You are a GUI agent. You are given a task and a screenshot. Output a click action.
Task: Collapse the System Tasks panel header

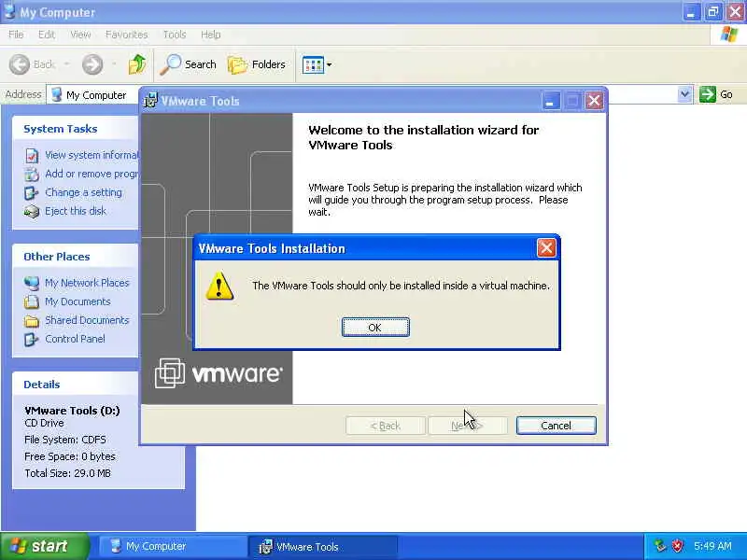point(76,128)
